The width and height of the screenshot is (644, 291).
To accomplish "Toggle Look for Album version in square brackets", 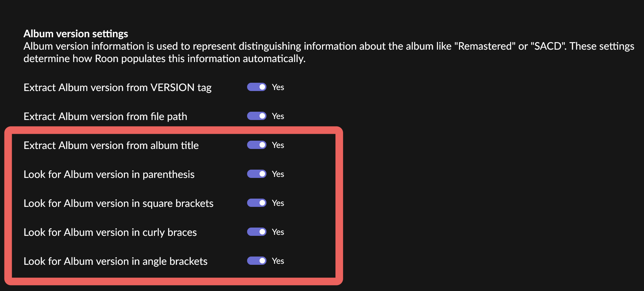I will (256, 203).
